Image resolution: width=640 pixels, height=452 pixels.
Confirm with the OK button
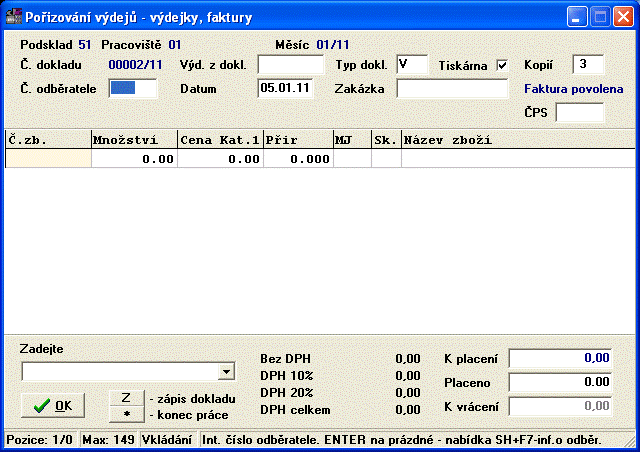pos(53,405)
